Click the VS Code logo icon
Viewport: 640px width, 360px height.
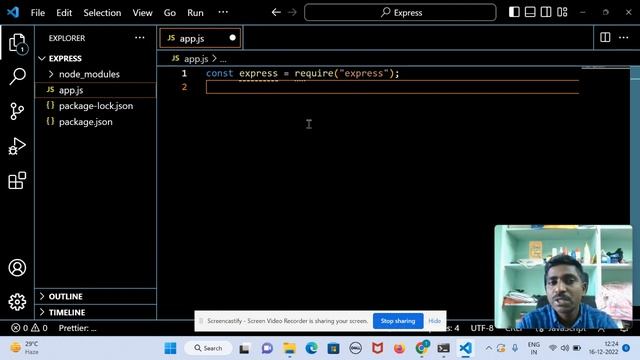[13, 12]
